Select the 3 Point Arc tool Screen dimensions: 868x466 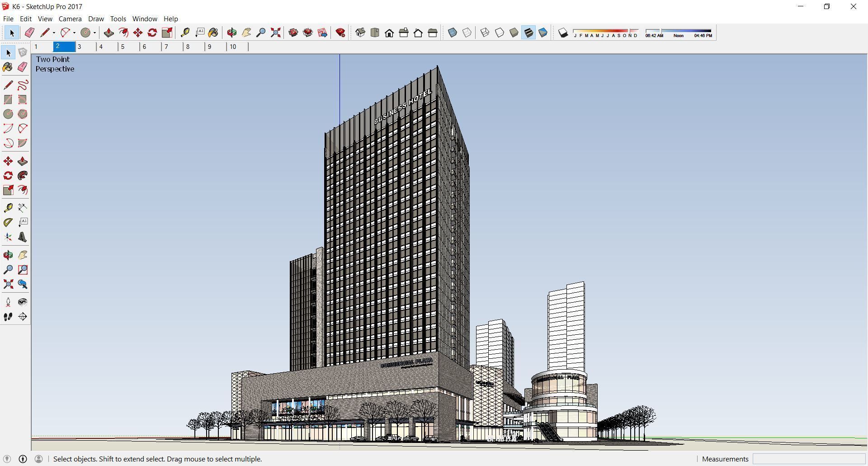(x=8, y=143)
